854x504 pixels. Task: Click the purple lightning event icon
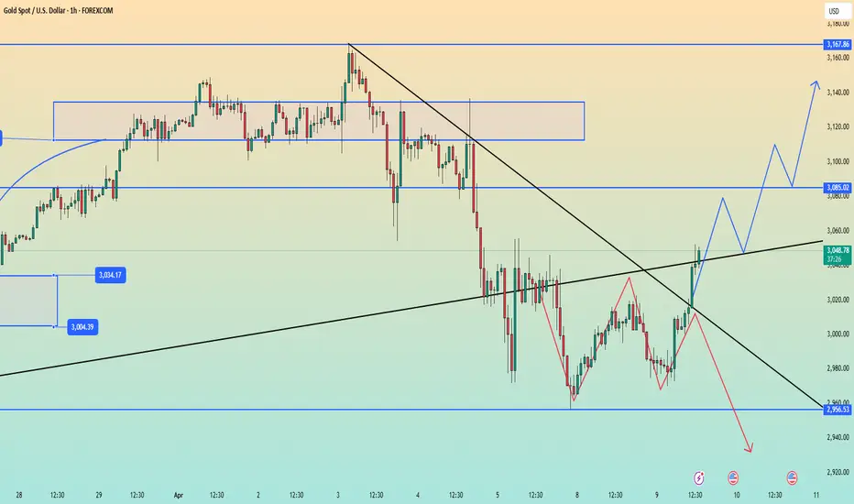tap(701, 477)
